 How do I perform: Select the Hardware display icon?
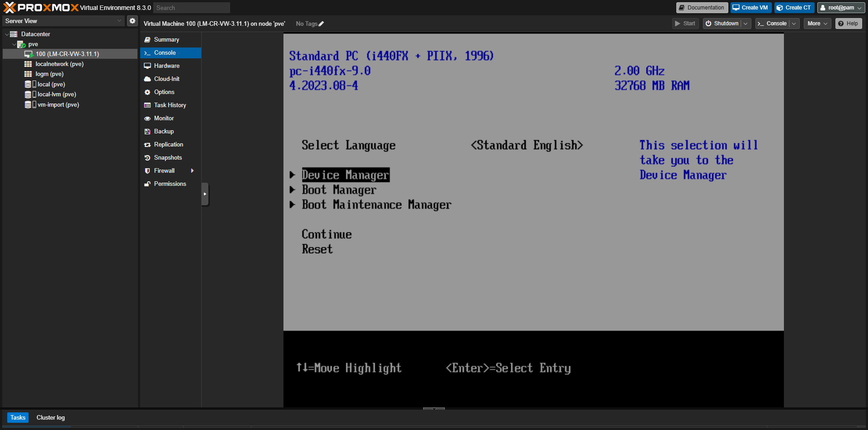click(x=148, y=66)
